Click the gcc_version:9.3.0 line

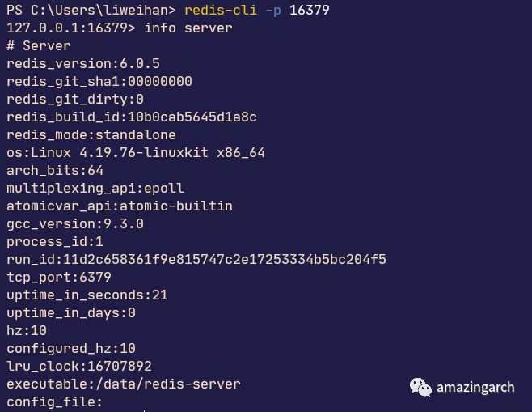coord(75,224)
